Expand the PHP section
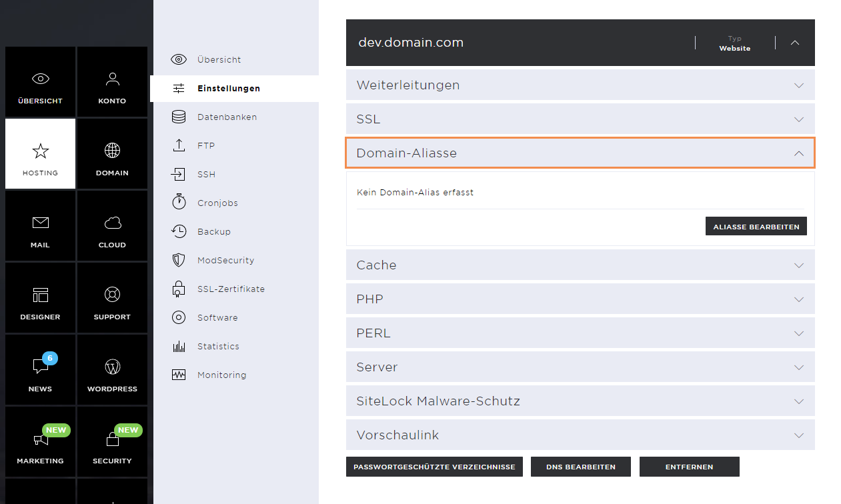841x504 pixels. coord(580,299)
